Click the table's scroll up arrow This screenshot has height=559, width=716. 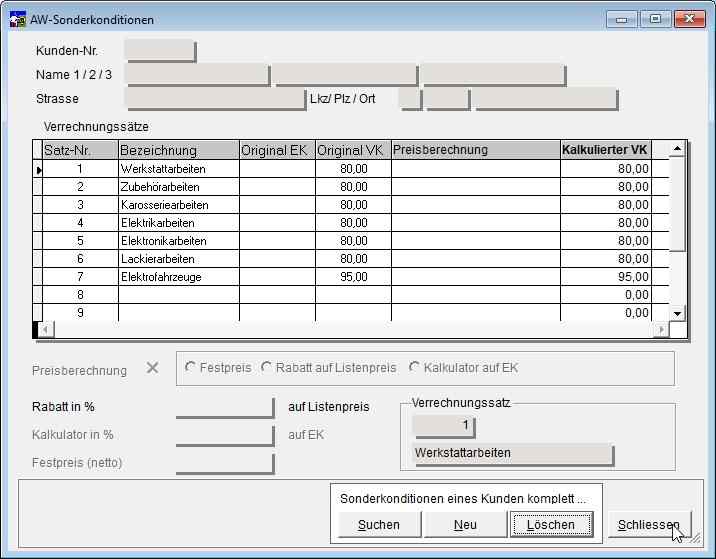(x=678, y=148)
